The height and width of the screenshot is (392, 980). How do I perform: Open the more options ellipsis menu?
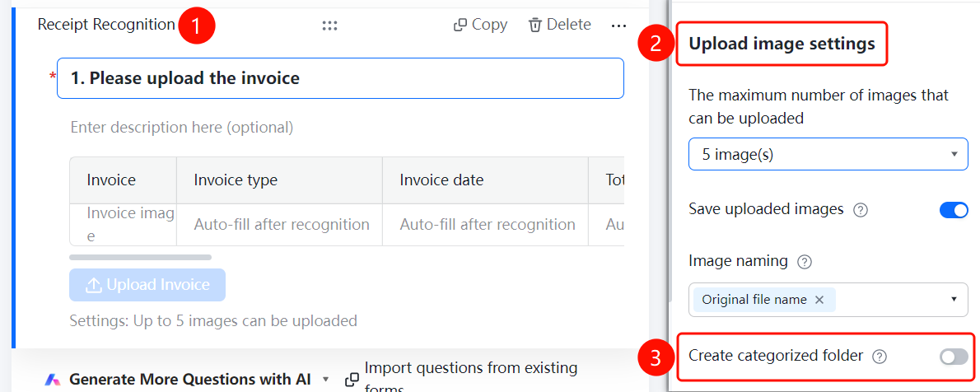618,26
